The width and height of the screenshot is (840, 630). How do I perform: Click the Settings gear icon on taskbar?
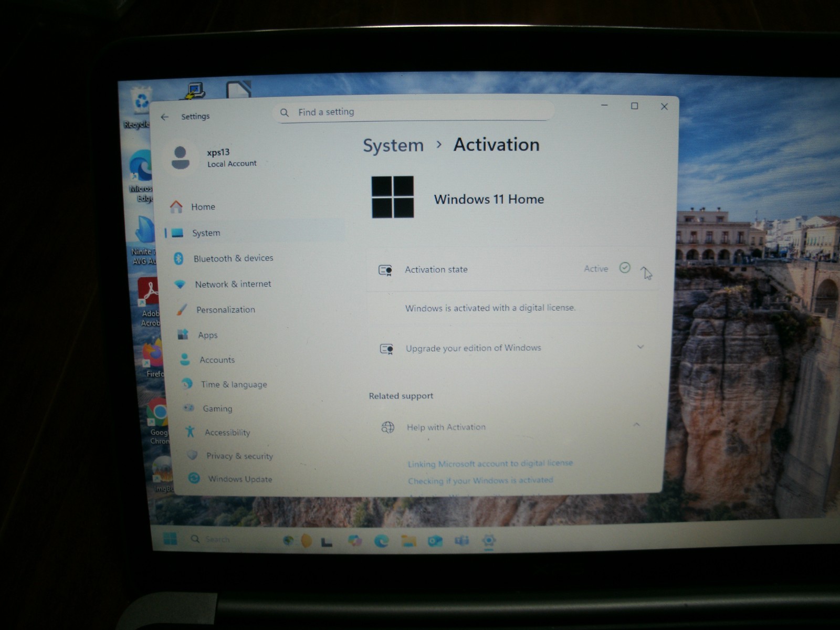pos(489,541)
